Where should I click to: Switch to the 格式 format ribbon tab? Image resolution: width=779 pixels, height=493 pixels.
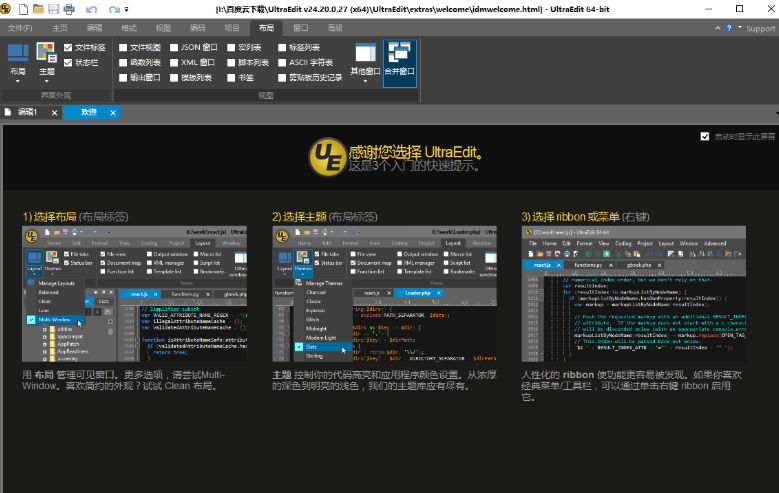coord(129,28)
